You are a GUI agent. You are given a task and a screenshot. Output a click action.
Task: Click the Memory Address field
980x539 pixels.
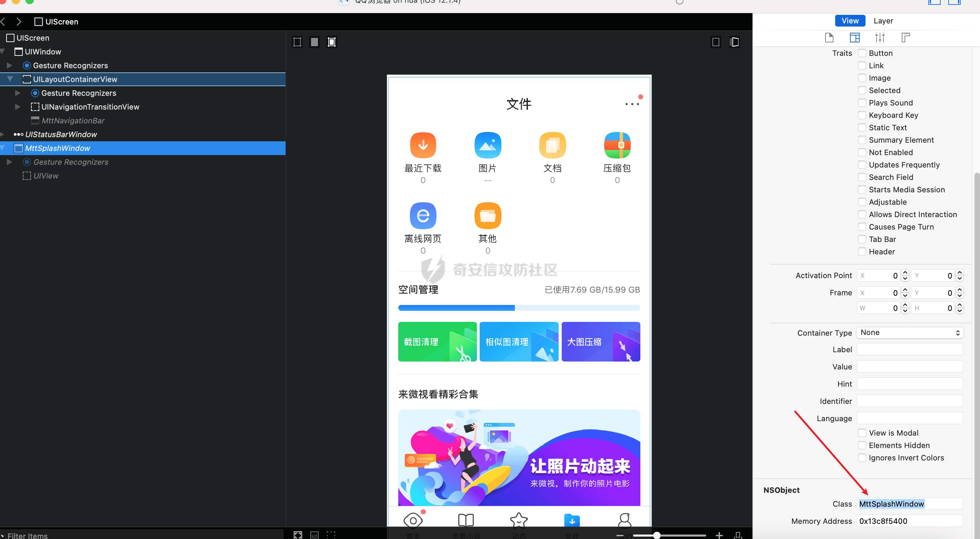[x=910, y=521]
